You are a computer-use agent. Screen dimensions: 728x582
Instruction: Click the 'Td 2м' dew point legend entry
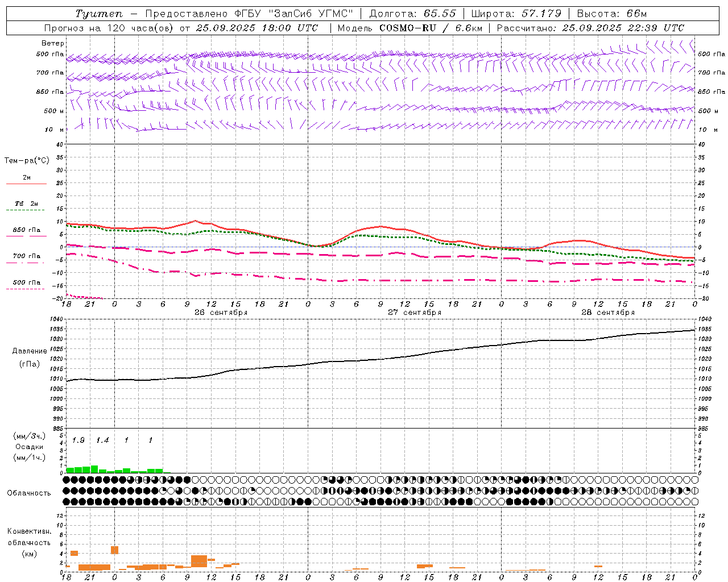tap(26, 203)
